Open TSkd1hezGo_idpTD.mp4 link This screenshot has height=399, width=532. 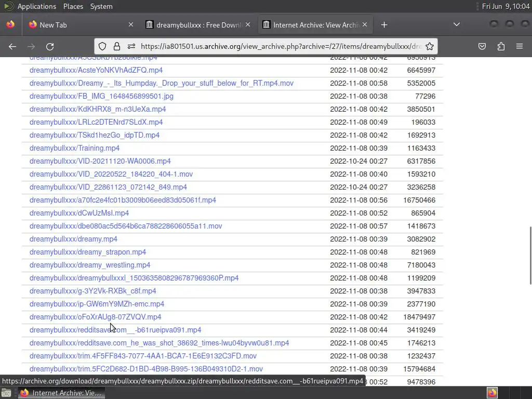pyautogui.click(x=95, y=135)
